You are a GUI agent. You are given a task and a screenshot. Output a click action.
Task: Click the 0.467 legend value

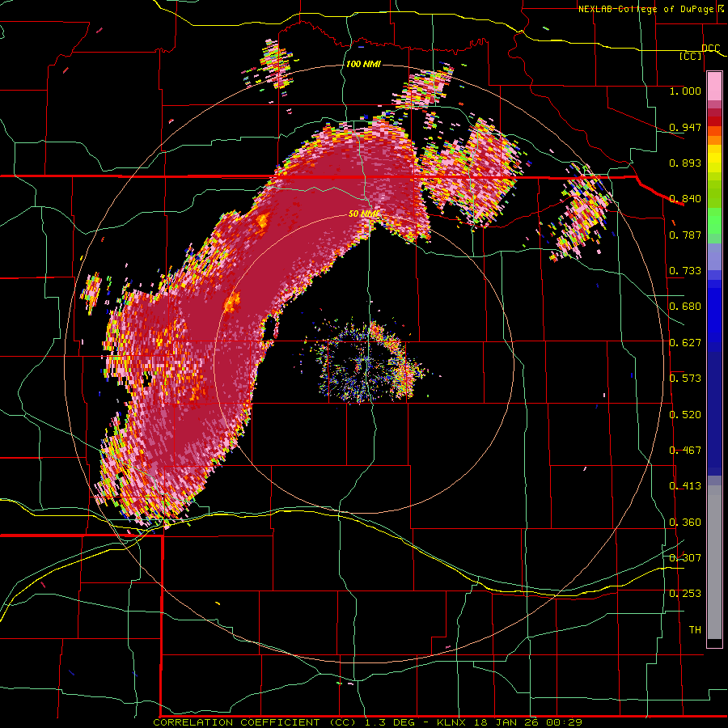pyautogui.click(x=685, y=451)
